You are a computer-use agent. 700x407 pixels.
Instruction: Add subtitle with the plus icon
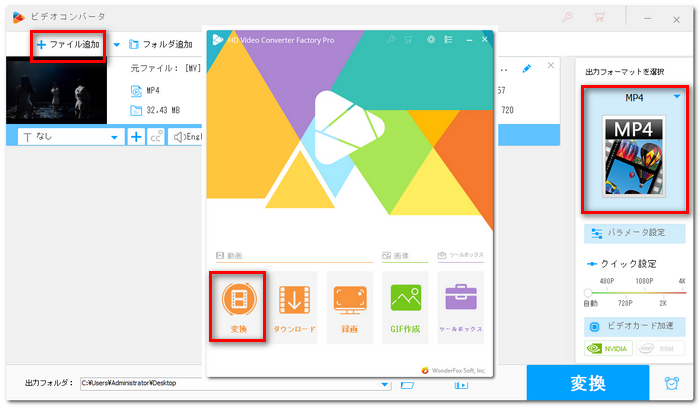(x=136, y=137)
